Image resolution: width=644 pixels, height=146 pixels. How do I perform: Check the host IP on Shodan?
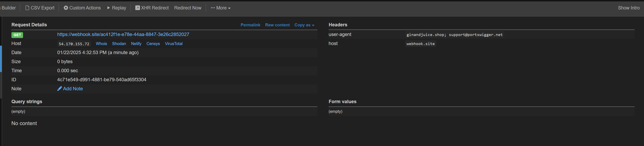point(119,44)
